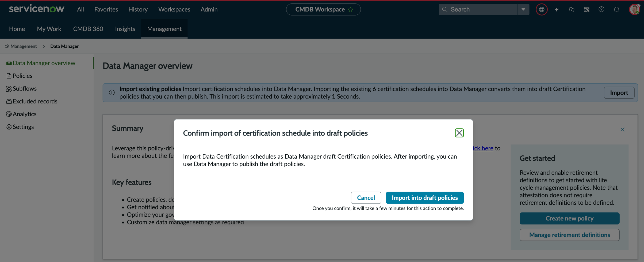This screenshot has width=644, height=262.
Task: Click Manage retirement definitions
Action: click(x=569, y=235)
